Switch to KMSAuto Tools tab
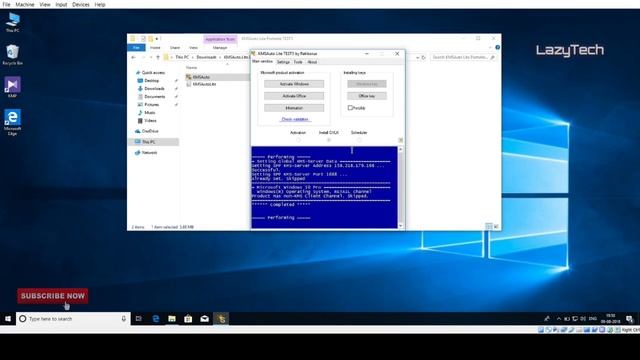Image resolution: width=640 pixels, height=360 pixels. (298, 62)
